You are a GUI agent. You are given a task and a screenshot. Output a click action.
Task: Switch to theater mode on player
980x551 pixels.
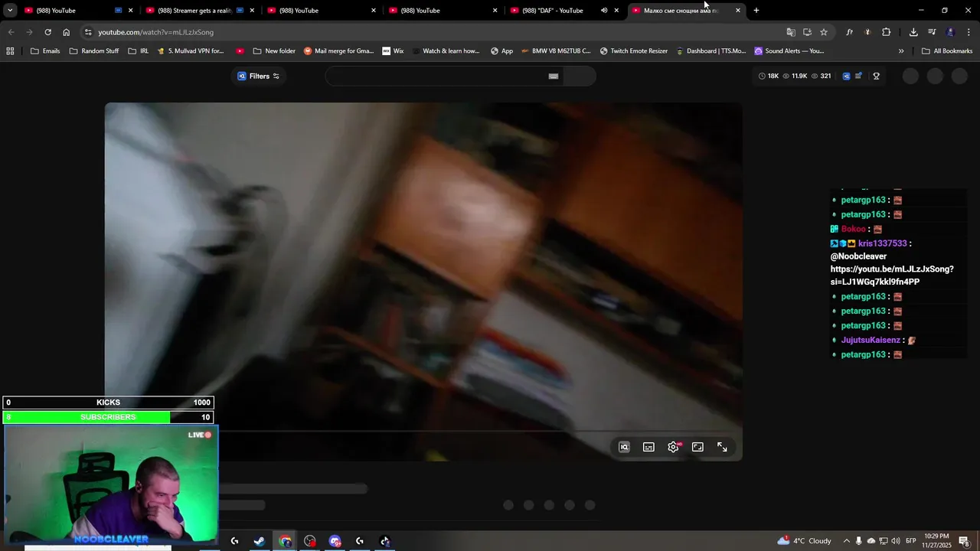coord(697,447)
